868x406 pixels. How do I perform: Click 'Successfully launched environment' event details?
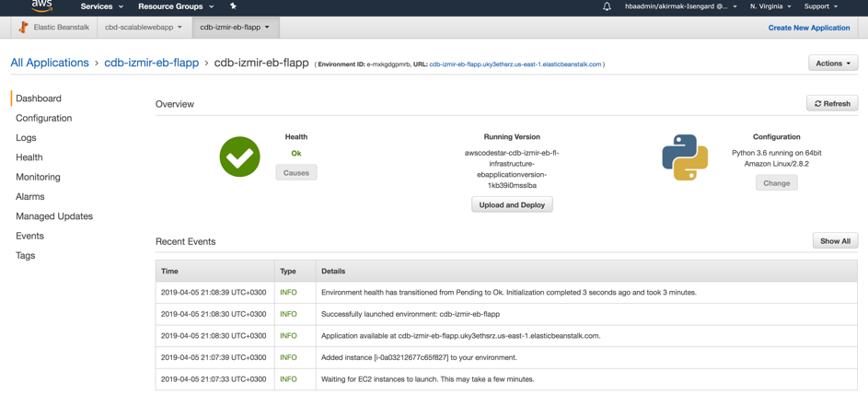pos(411,314)
